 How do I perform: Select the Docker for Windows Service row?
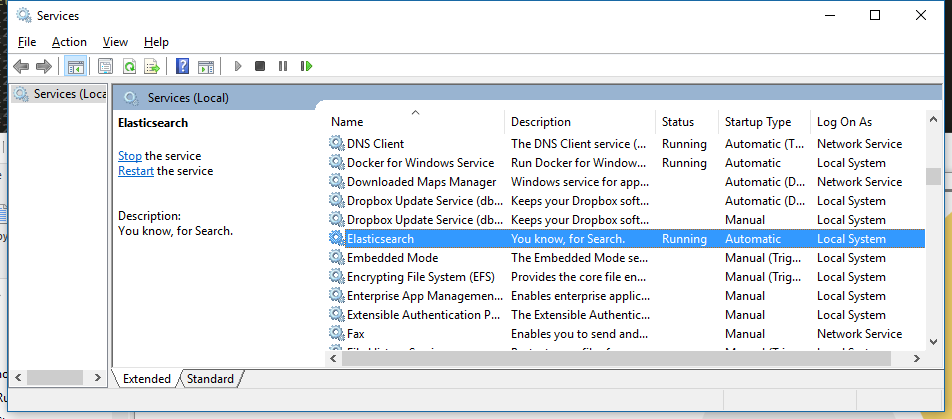pos(420,163)
